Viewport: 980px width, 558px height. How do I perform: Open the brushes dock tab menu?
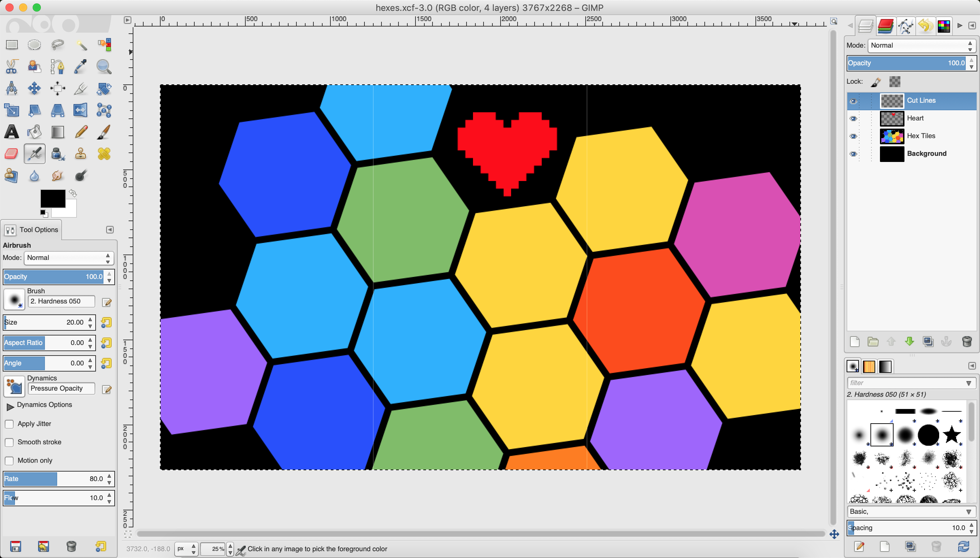972,366
